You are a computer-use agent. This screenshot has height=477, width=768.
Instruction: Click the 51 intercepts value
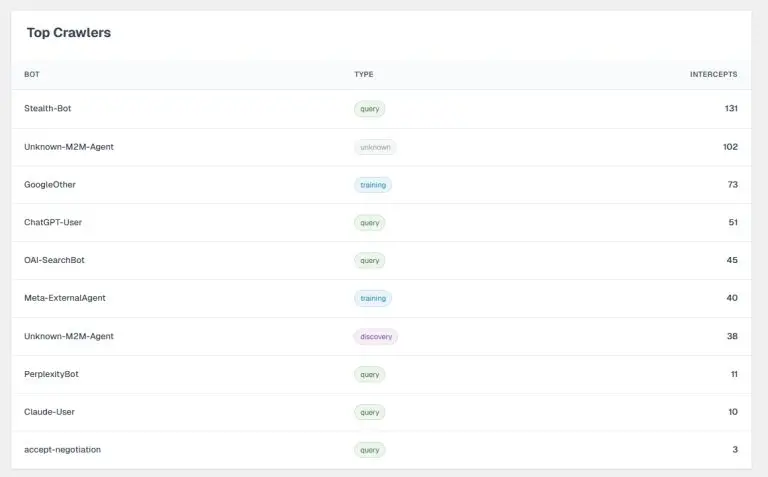coord(733,222)
